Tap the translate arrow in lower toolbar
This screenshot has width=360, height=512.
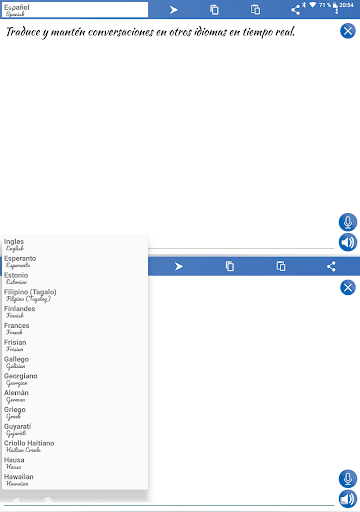[x=179, y=266]
